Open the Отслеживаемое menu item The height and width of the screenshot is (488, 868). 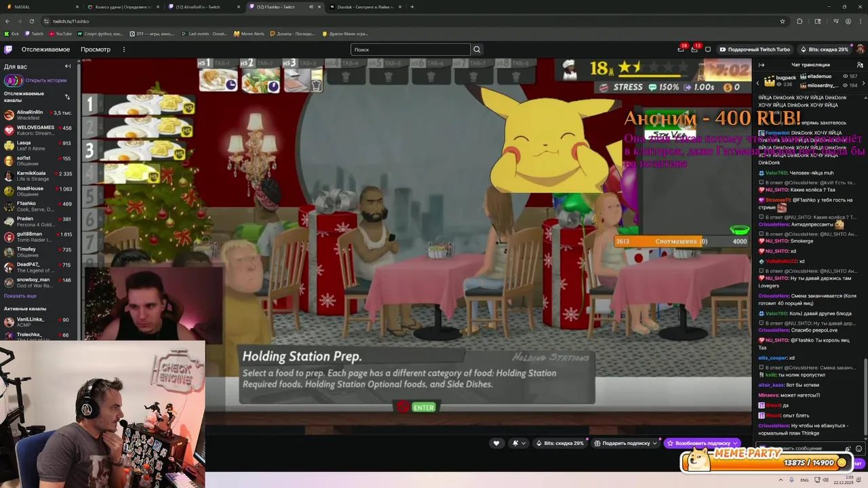pos(45,49)
